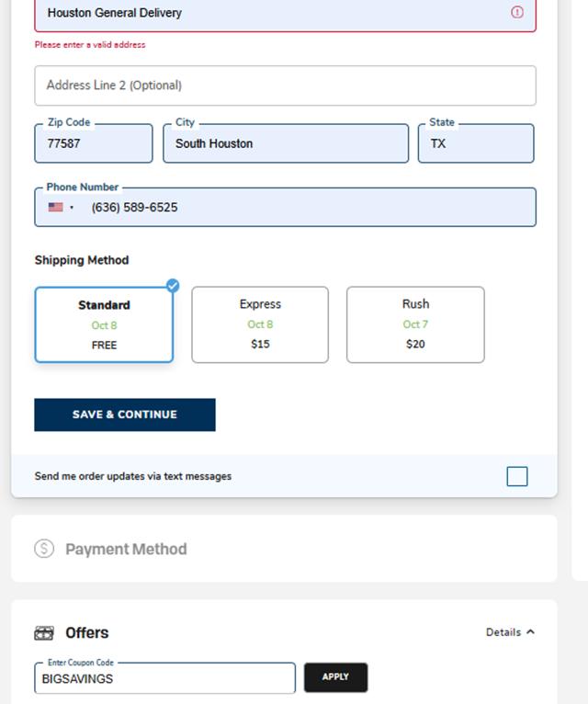
Task: Click the address error warning icon
Action: pyautogui.click(x=516, y=13)
